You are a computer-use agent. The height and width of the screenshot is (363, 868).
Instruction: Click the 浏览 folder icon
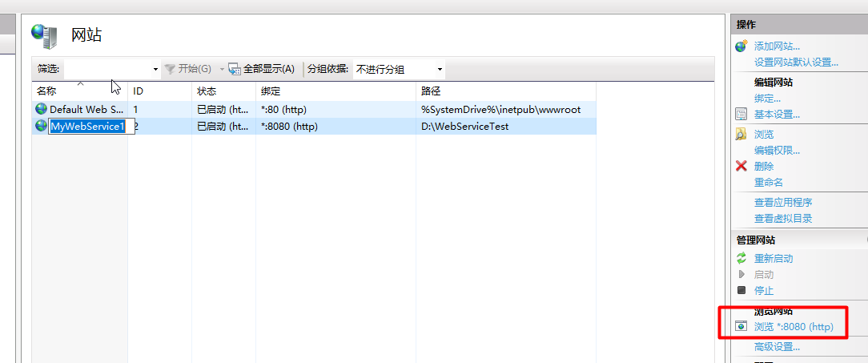point(741,134)
